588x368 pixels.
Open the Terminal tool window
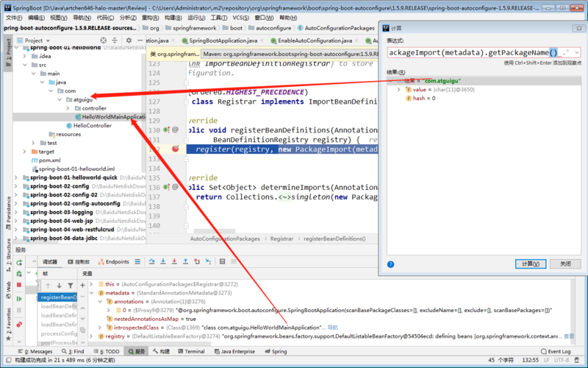(191, 352)
